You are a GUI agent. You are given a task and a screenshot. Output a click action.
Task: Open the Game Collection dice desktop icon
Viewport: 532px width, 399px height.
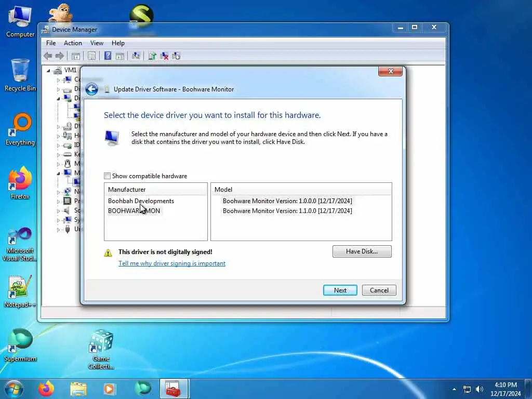pyautogui.click(x=101, y=350)
